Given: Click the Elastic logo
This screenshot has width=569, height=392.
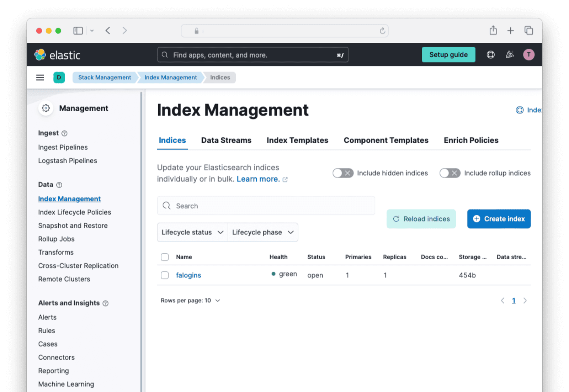Looking at the screenshot, I should (57, 55).
